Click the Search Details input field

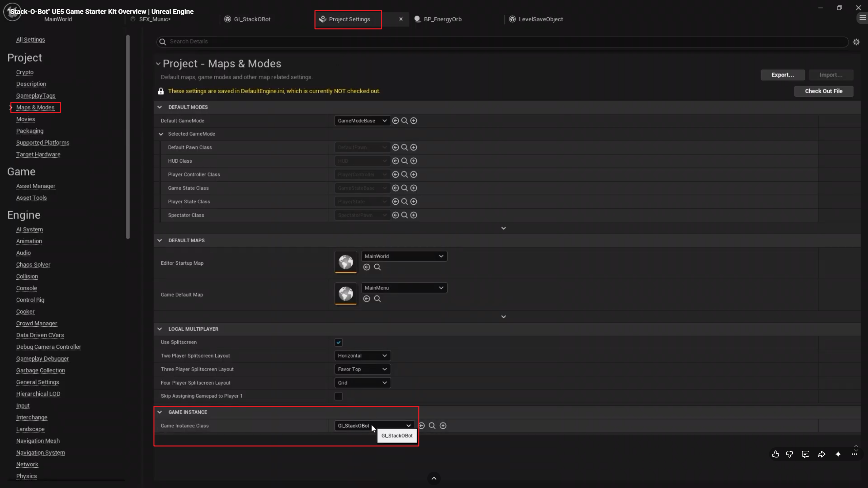[502, 42]
